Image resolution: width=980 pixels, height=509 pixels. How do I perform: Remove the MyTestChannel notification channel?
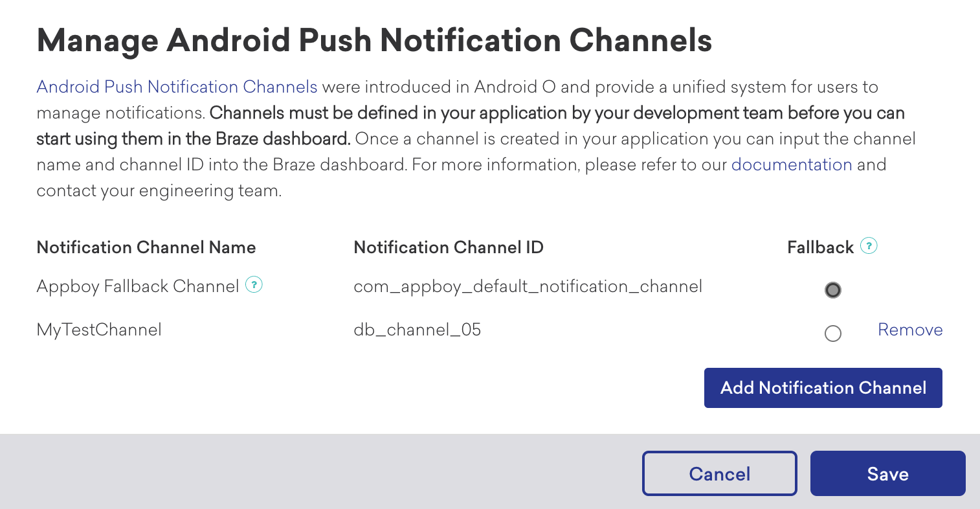point(910,330)
